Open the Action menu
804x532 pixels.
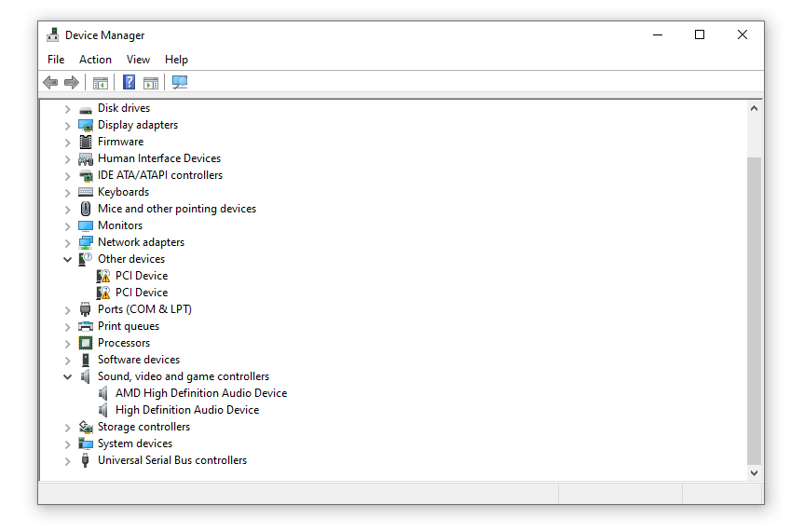(x=95, y=60)
